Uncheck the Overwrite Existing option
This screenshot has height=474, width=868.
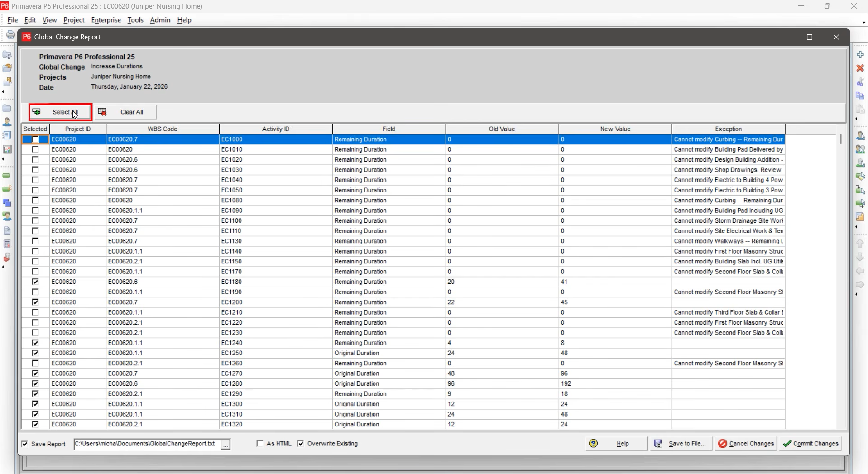pos(301,444)
